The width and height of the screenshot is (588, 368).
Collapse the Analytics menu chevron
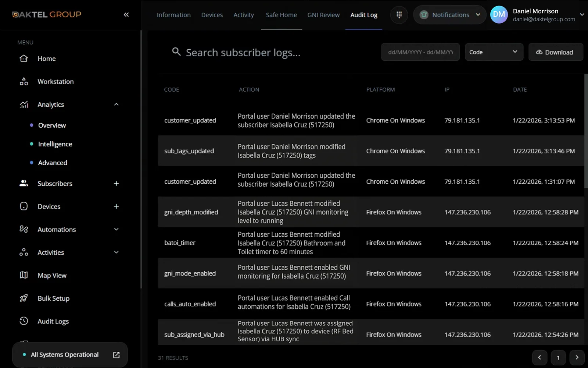tap(116, 105)
